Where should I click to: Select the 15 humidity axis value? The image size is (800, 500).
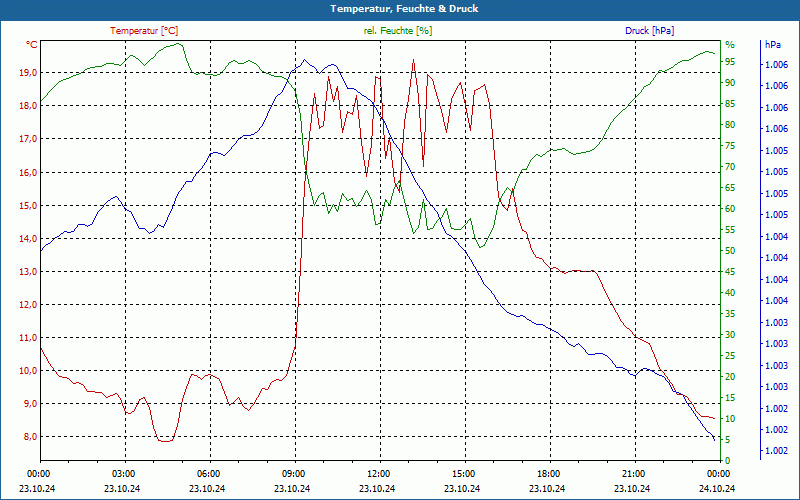pyautogui.click(x=730, y=397)
